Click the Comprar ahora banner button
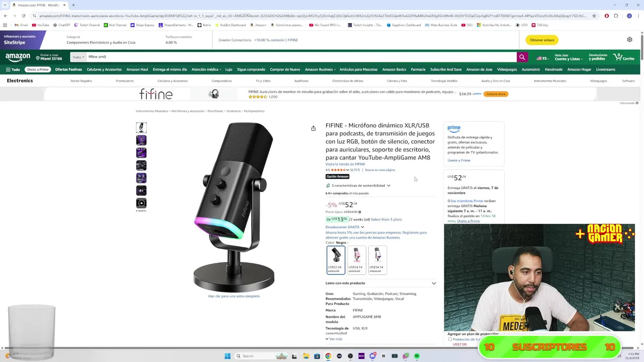The image size is (644, 362). point(496,94)
